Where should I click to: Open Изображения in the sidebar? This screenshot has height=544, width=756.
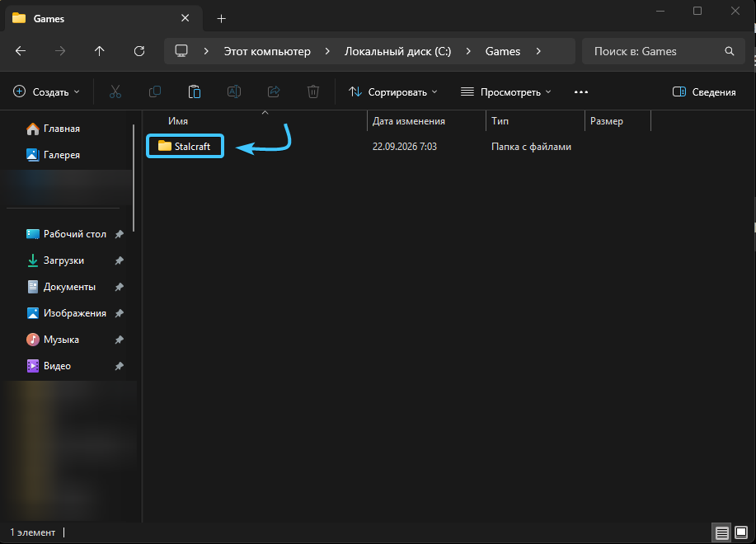(x=66, y=314)
